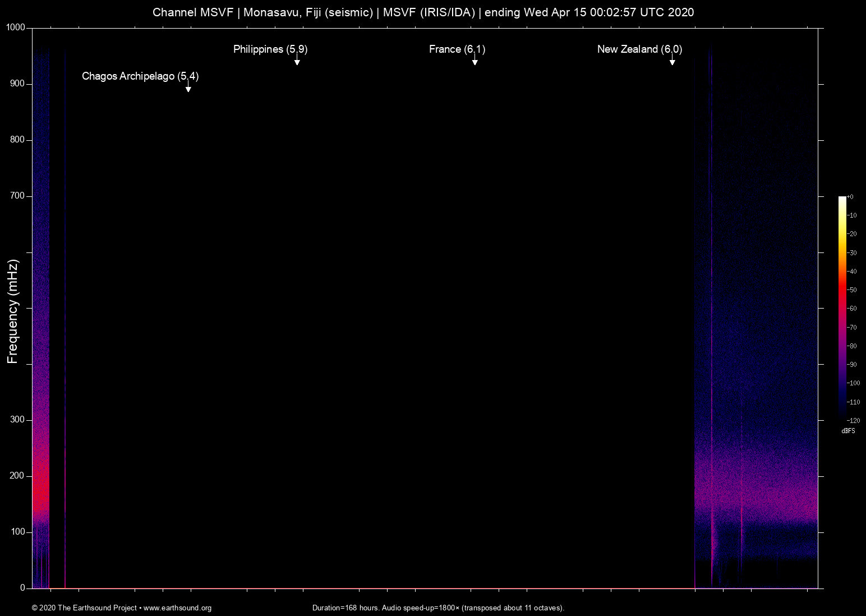The width and height of the screenshot is (866, 616).
Task: Click the Philippines event arrow marker
Action: (x=297, y=61)
